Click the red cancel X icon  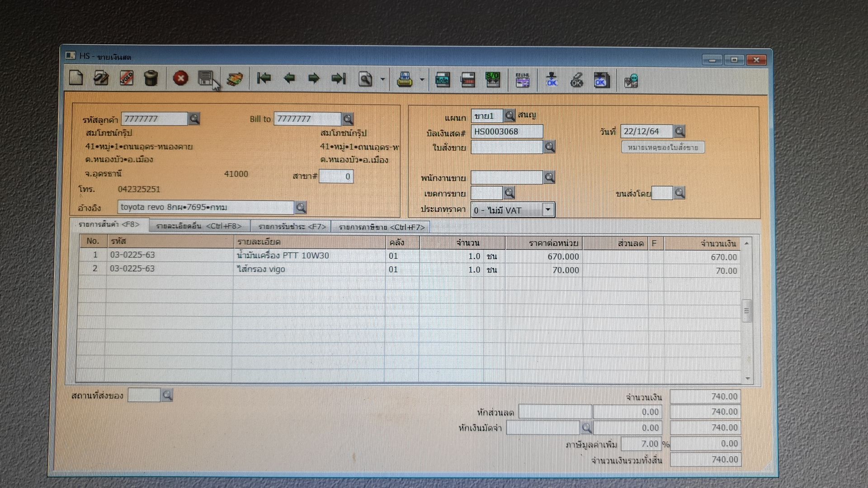point(181,79)
